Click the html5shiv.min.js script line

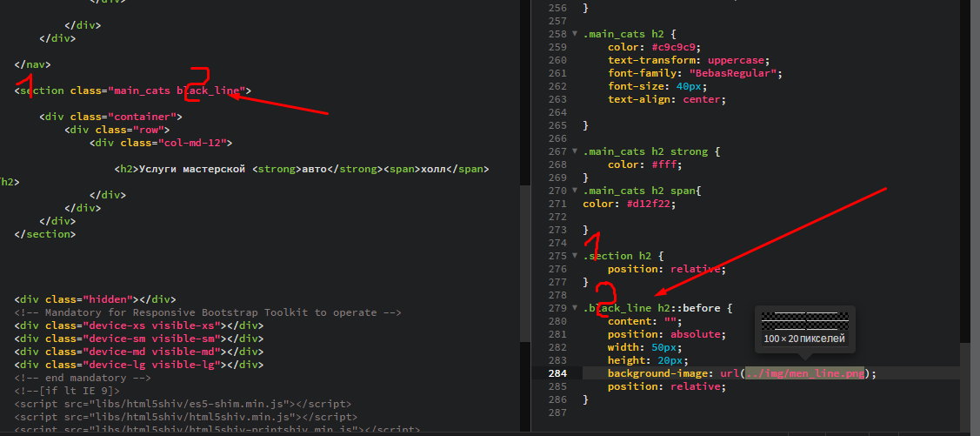coord(185,417)
